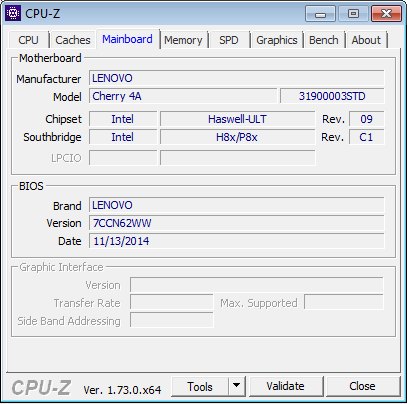This screenshot has width=407, height=404.
Task: Click the Max. Supported field
Action: (x=344, y=303)
